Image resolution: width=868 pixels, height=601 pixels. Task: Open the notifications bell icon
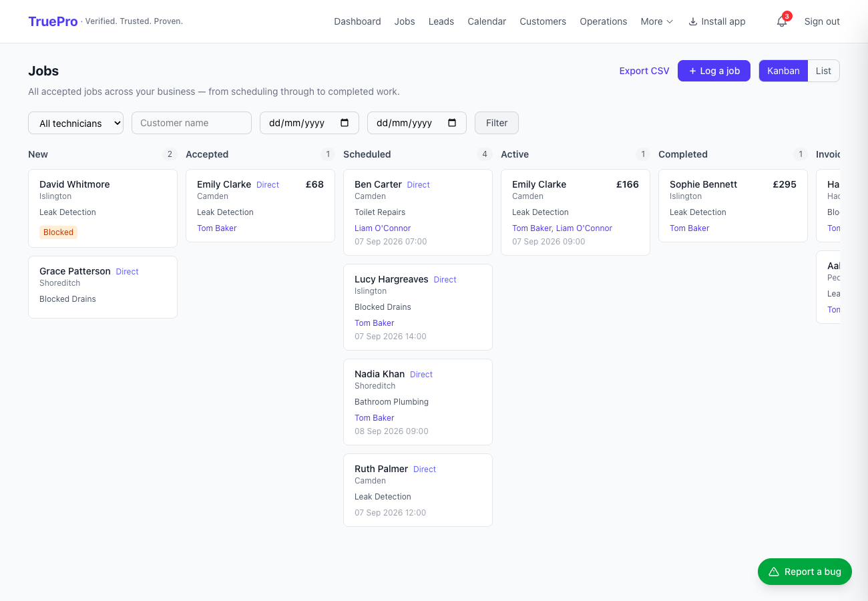tap(781, 21)
